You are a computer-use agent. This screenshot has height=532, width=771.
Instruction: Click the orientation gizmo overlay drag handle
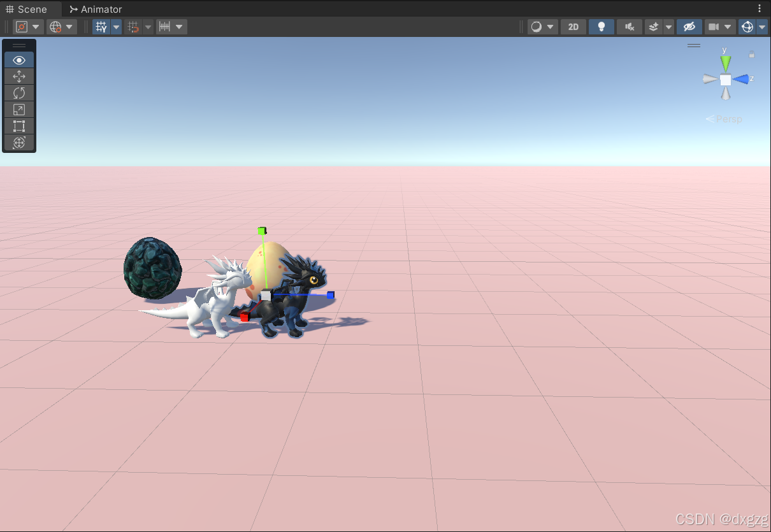[694, 45]
